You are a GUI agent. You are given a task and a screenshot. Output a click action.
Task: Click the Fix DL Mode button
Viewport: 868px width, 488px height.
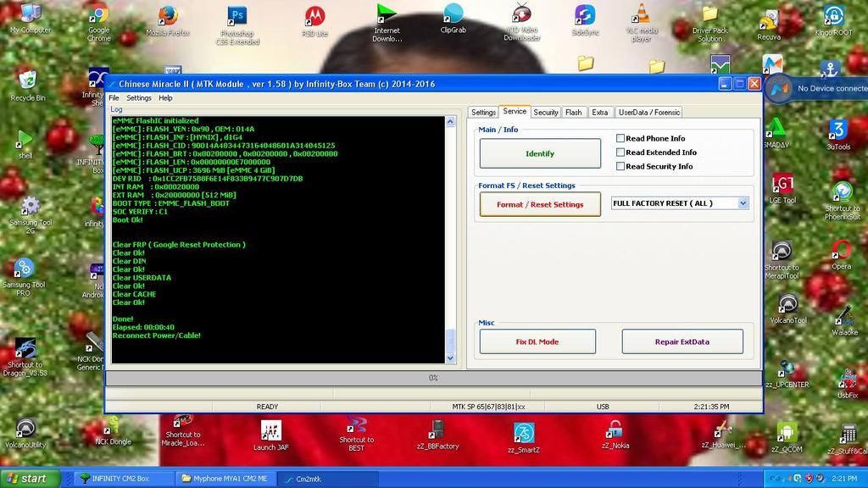[x=537, y=341]
